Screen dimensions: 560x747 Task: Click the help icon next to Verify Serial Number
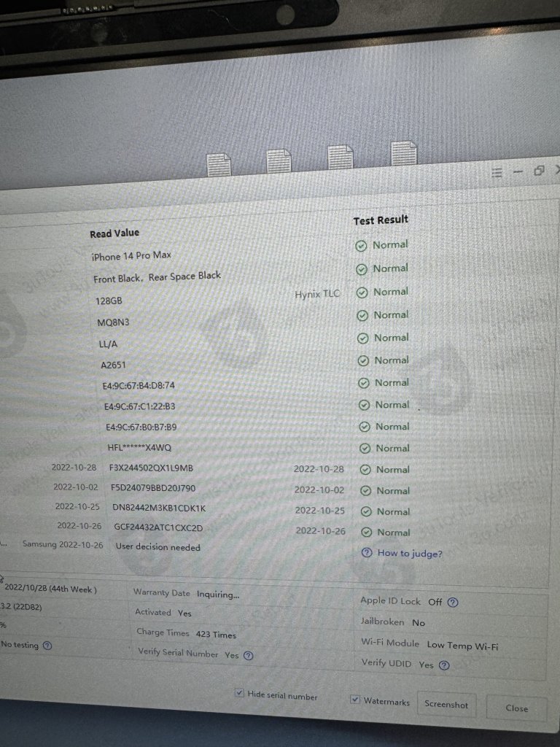click(249, 656)
